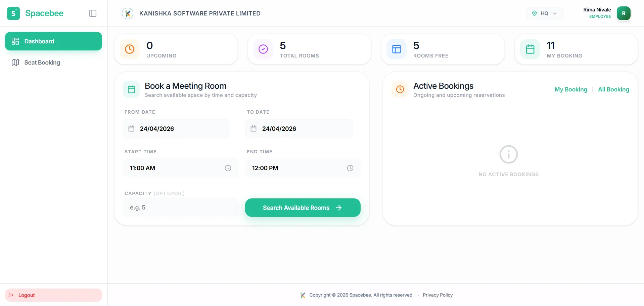Open the Privacy Policy link

pos(438,295)
